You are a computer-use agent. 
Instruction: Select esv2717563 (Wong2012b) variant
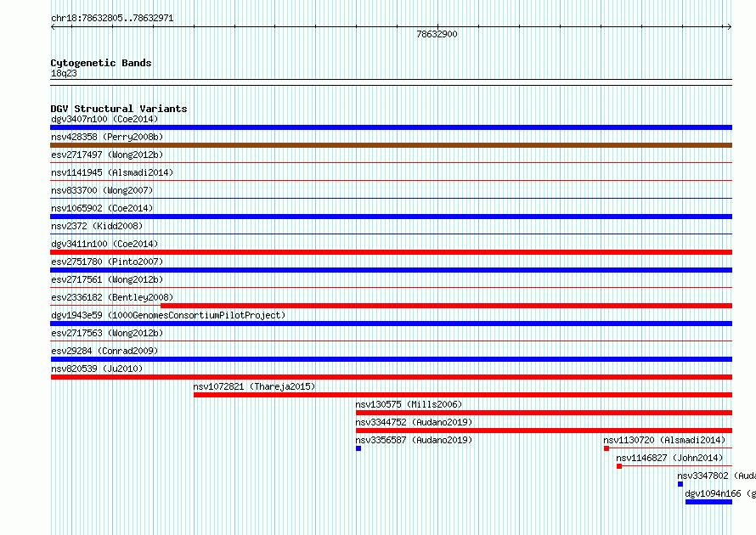(x=107, y=333)
